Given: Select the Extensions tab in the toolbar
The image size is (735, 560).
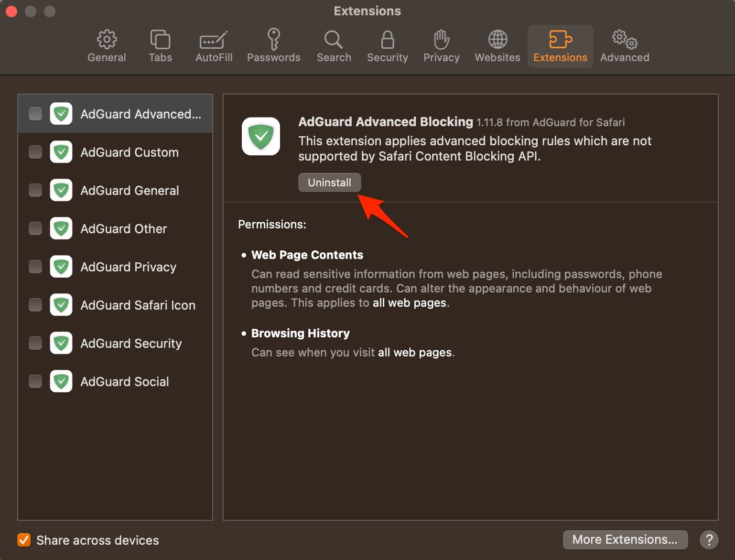Looking at the screenshot, I should point(560,45).
